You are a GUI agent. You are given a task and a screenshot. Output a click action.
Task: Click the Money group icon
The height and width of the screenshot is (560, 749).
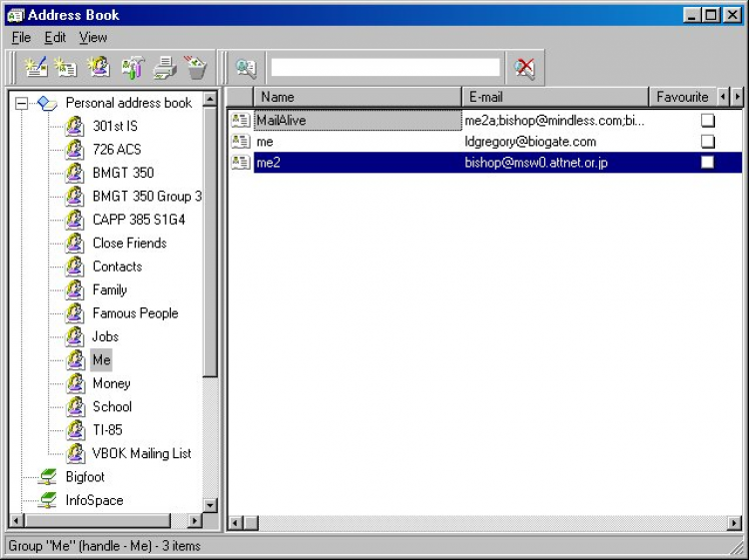click(75, 383)
